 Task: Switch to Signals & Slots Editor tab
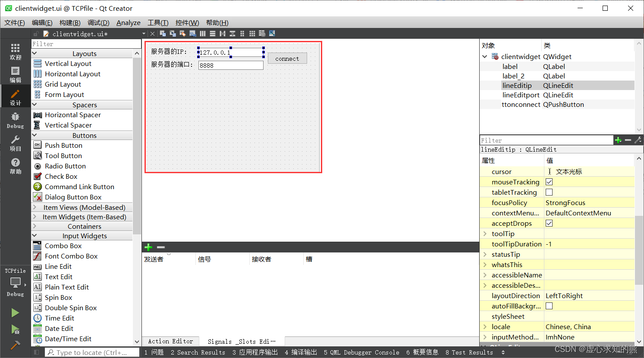coord(242,341)
